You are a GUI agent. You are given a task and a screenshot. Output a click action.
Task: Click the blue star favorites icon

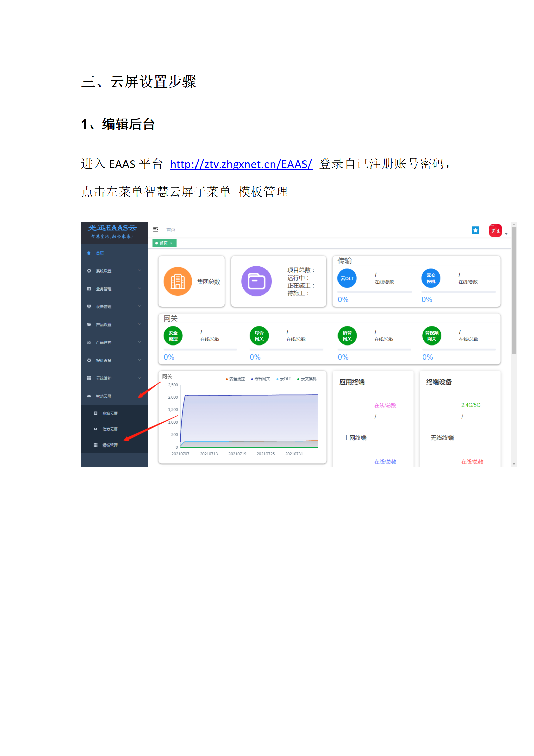475,230
